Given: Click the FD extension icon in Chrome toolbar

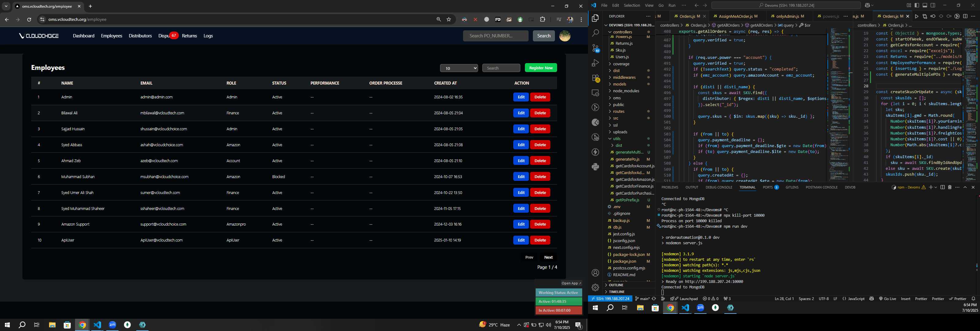Looking at the screenshot, I should pyautogui.click(x=498, y=19).
